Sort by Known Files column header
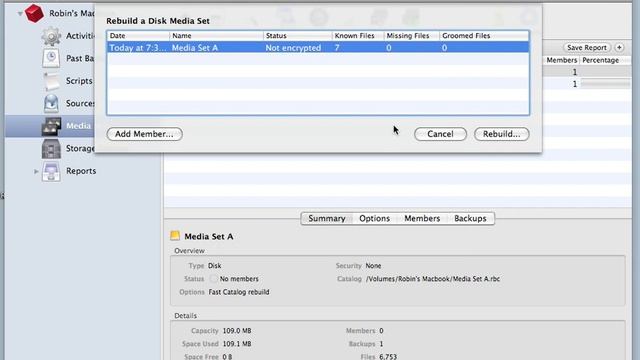The width and height of the screenshot is (640, 360). coord(358,36)
